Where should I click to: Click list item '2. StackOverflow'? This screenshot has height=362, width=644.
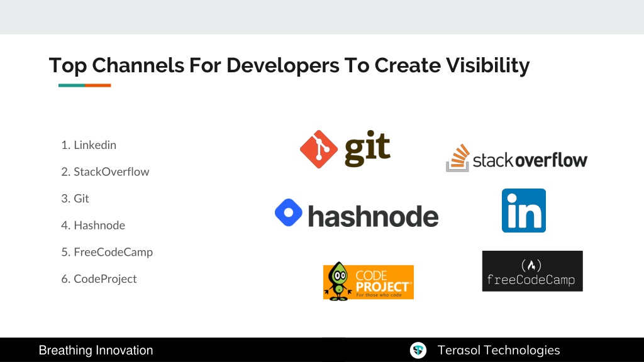(x=105, y=172)
